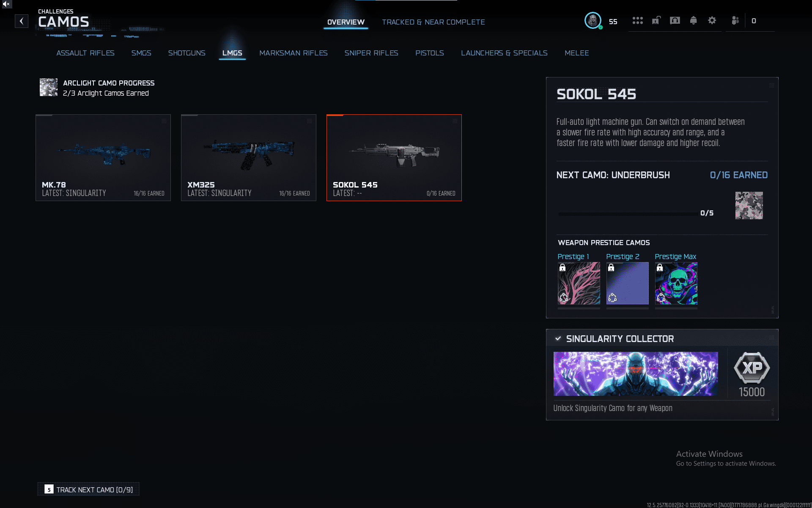Screen dimensions: 812x508
Task: Open the headset voice chat icon
Action: click(x=675, y=21)
